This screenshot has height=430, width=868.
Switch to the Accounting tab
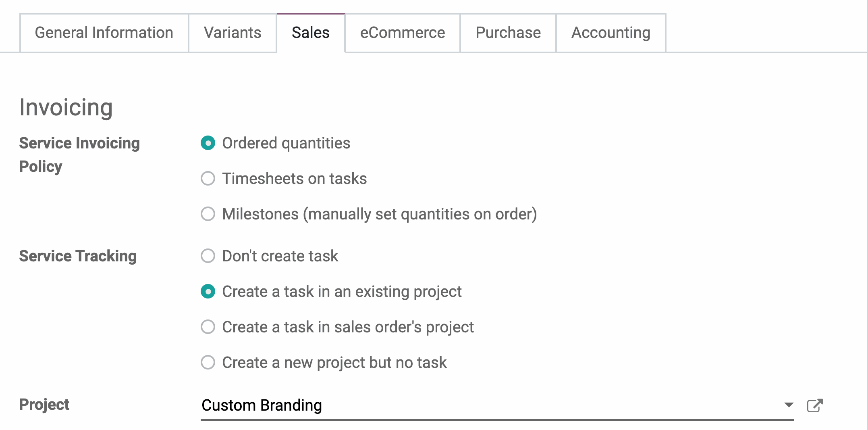611,33
